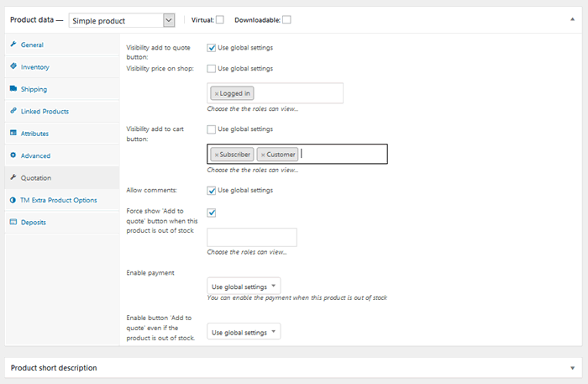588x384 pixels.
Task: Uncheck Force show 'Add to quote' checkbox
Action: 212,213
